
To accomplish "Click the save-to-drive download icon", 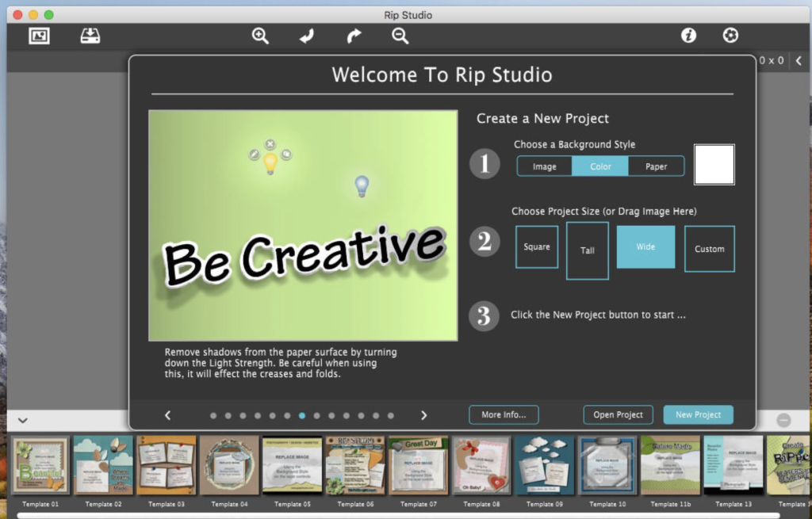I will click(90, 36).
